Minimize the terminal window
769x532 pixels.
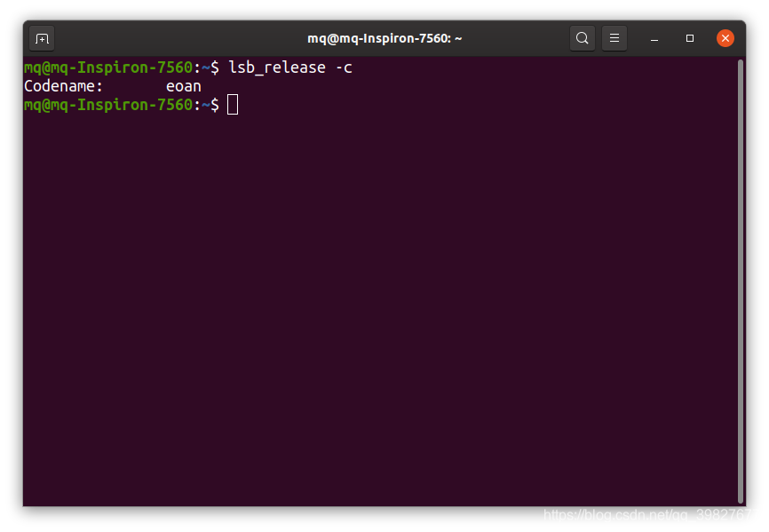(654, 39)
